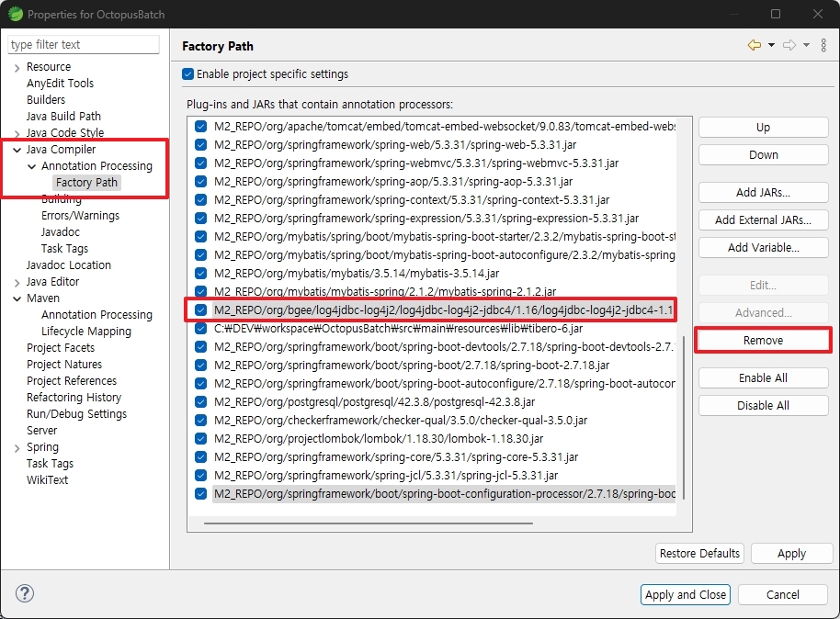Select AnyEdit Tools in the tree
This screenshot has width=840, height=619.
pos(60,83)
